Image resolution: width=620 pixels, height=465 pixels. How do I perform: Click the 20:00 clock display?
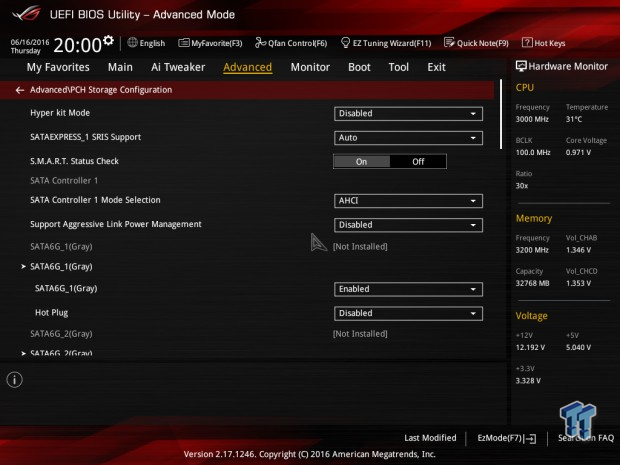[78, 45]
